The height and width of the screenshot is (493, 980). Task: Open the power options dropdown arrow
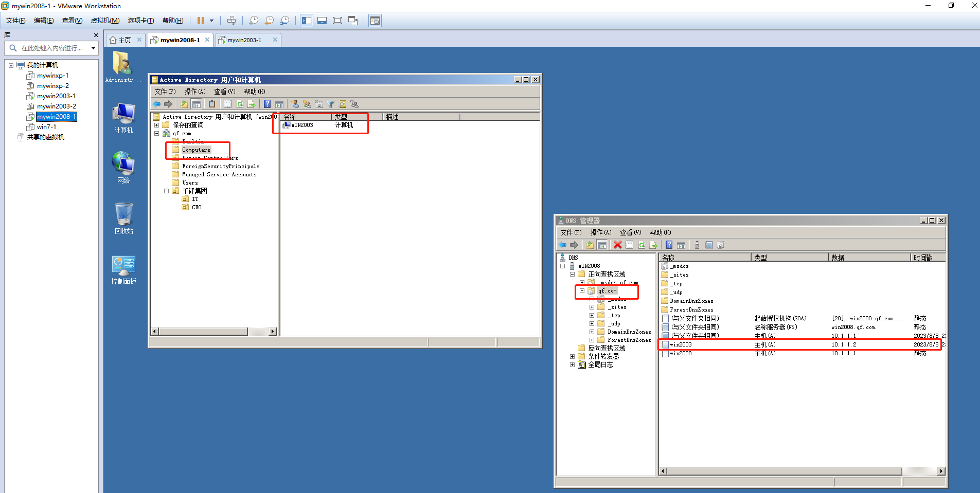click(x=211, y=21)
